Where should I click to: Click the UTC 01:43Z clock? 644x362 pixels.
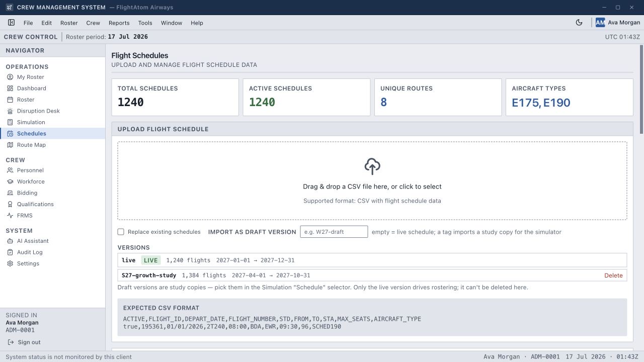[622, 37]
